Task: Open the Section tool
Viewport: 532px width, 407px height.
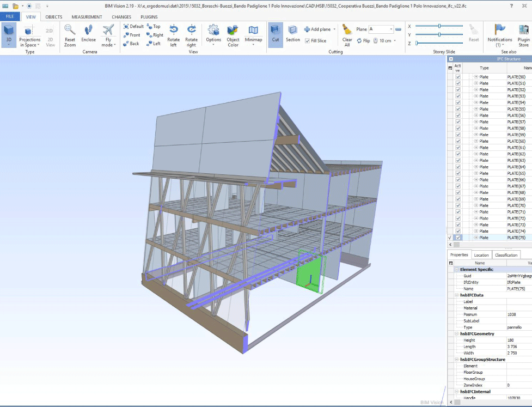Action: tap(293, 34)
